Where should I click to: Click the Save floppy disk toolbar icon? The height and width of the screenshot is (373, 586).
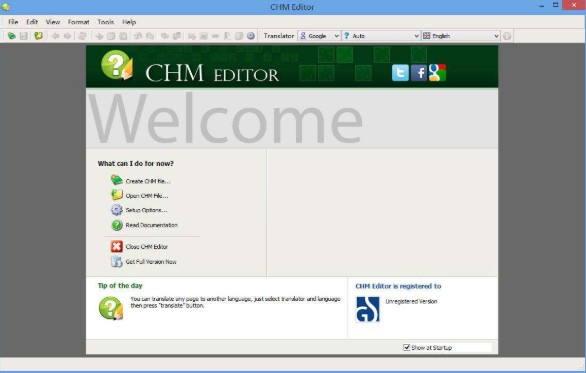24,36
